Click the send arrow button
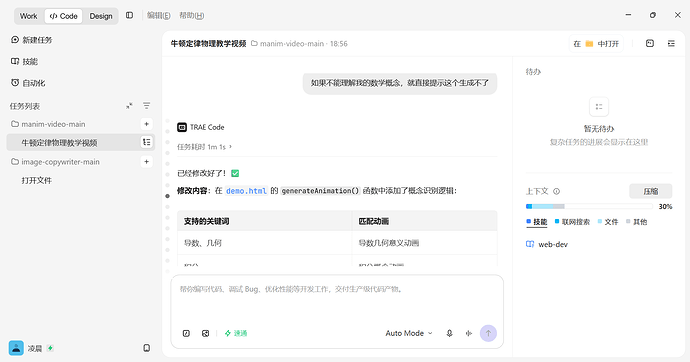690x362 pixels. coord(488,333)
